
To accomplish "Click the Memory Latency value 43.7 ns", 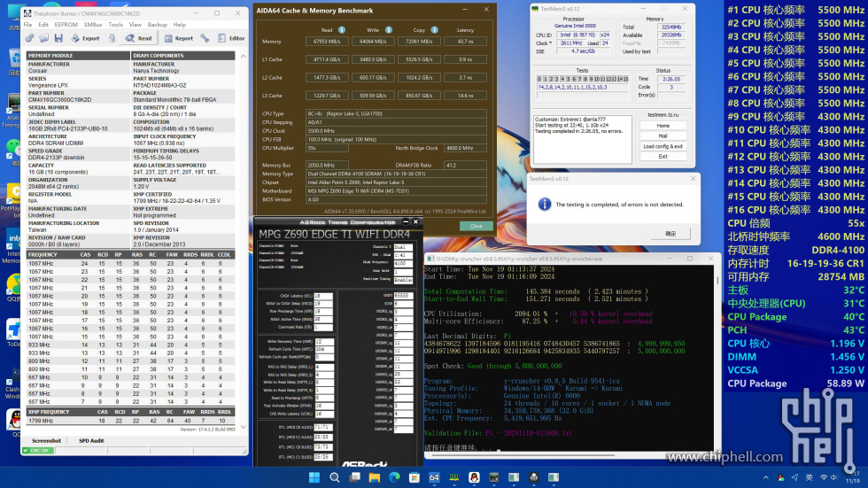I will click(465, 42).
